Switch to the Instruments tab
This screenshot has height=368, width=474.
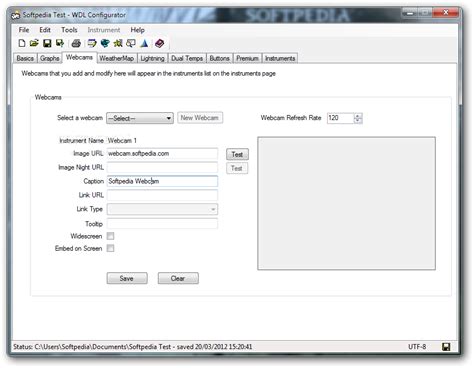coord(280,58)
